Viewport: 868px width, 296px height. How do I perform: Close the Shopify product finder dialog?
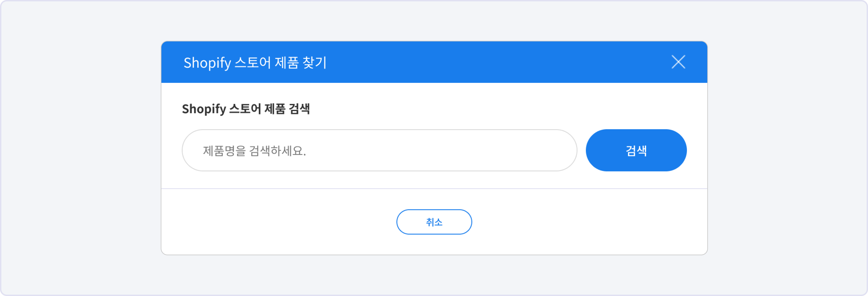(x=678, y=62)
